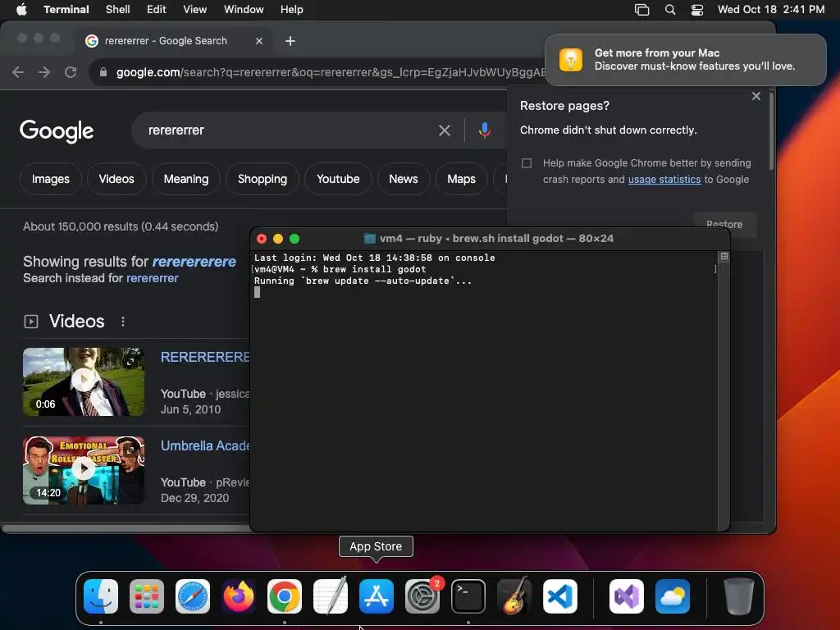Open the Trash in the dock

tap(739, 596)
